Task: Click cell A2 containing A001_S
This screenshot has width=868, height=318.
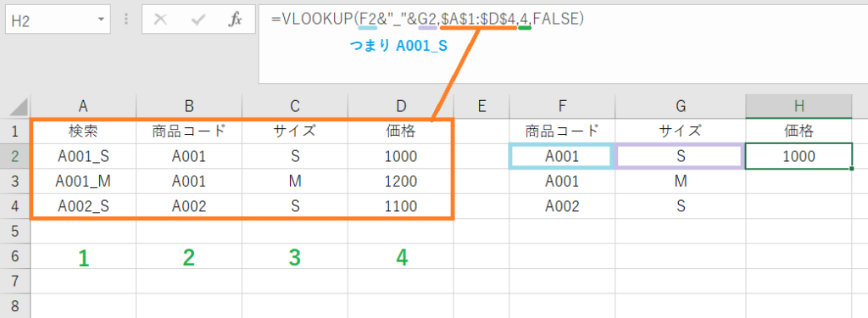Action: [83, 156]
